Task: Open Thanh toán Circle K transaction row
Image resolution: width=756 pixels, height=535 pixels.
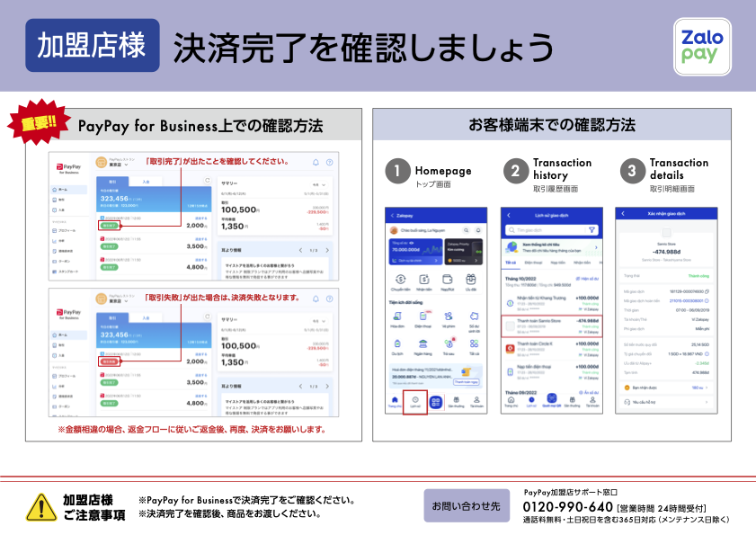Action: click(552, 349)
